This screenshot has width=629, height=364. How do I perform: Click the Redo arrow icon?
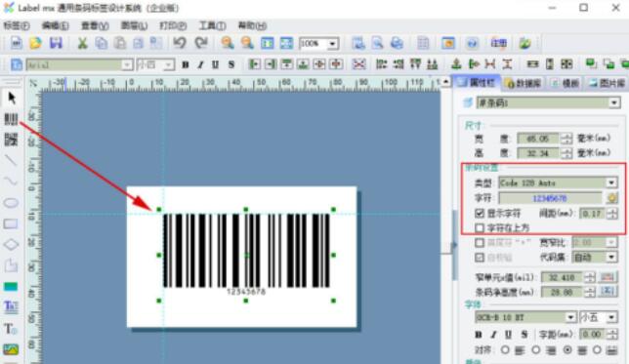pos(201,43)
